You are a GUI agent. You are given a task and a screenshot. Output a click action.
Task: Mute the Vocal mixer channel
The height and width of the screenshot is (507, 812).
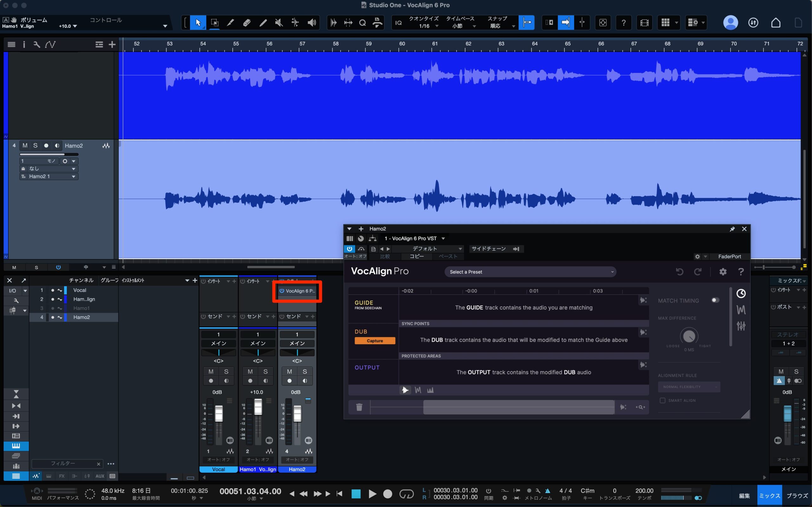click(211, 372)
